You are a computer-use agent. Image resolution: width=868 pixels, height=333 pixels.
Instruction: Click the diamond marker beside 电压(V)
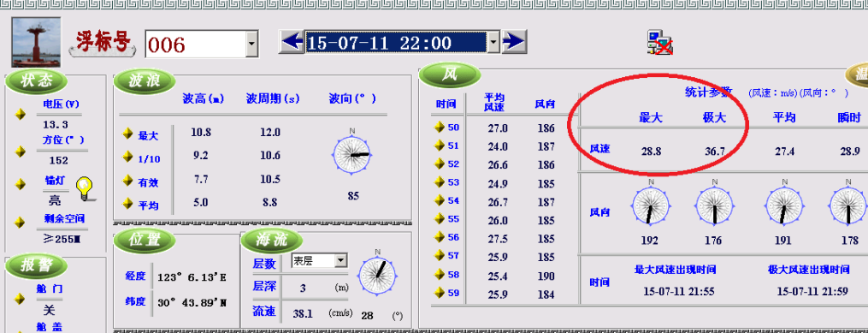pos(21,114)
